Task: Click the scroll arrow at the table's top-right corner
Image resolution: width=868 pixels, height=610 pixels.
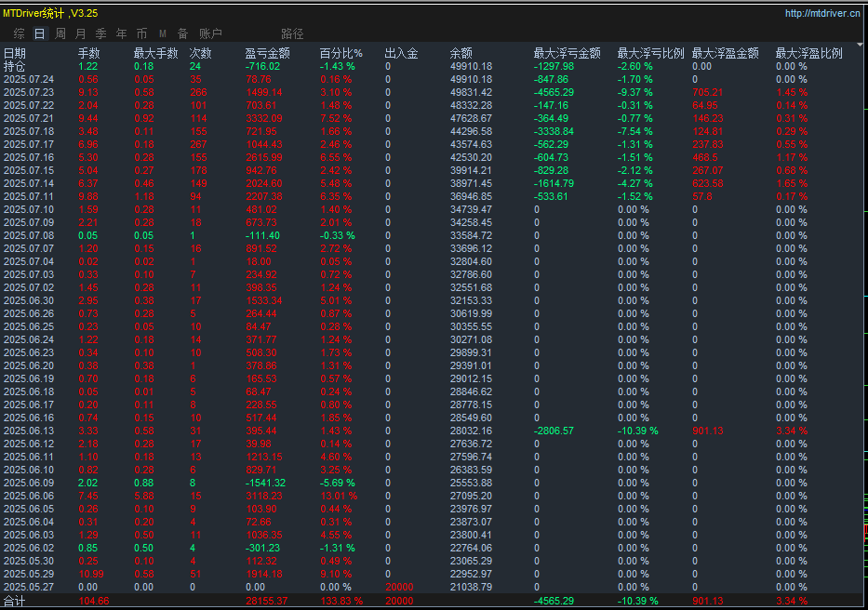Action: coord(860,45)
